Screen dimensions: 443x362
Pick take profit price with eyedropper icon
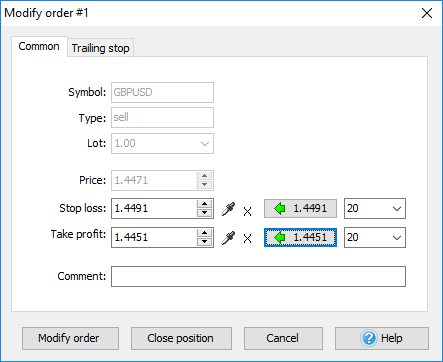point(228,238)
